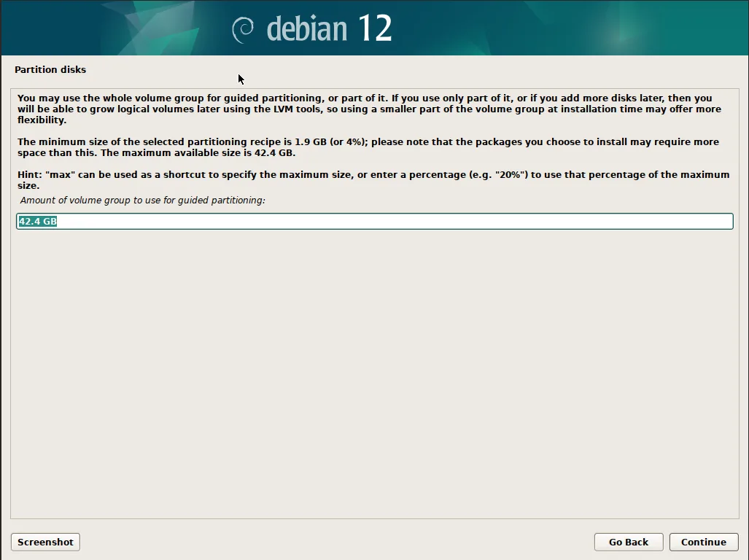Click the "Amount of volume group to use" label
The image size is (749, 560).
tap(142, 200)
